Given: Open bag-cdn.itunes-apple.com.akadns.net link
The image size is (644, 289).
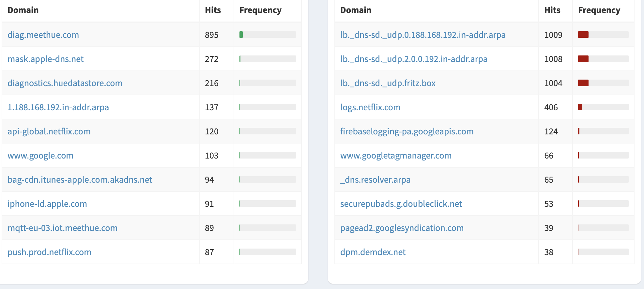Looking at the screenshot, I should click(80, 180).
